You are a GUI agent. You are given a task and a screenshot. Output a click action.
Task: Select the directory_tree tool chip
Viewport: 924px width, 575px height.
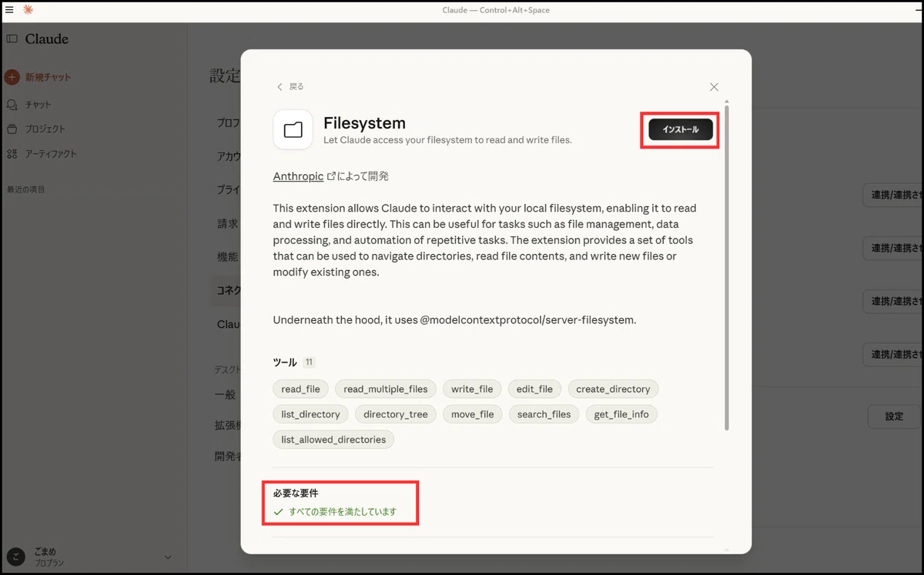click(x=396, y=414)
